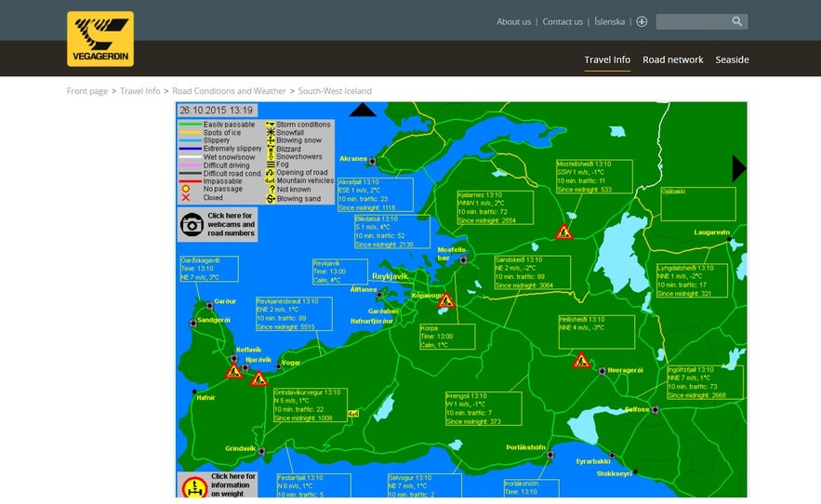Screen dimensions: 821x504
Task: Click the Gjábakki station box
Action: pos(698,204)
